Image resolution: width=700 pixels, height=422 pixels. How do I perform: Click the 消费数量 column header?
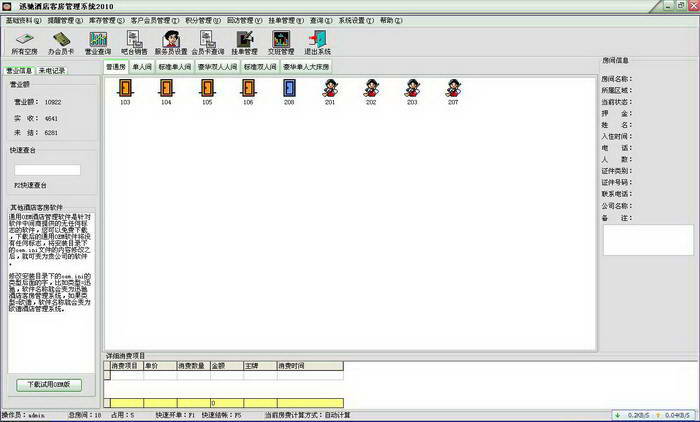pyautogui.click(x=194, y=366)
